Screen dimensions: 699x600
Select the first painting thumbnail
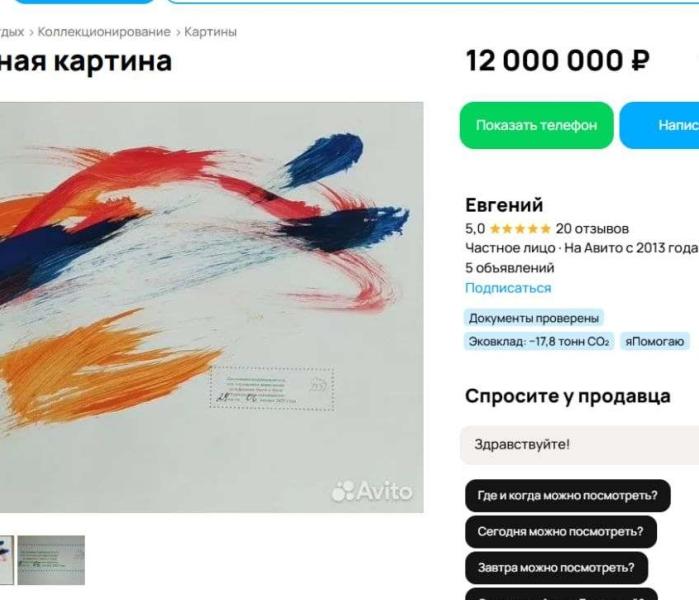click(6, 560)
